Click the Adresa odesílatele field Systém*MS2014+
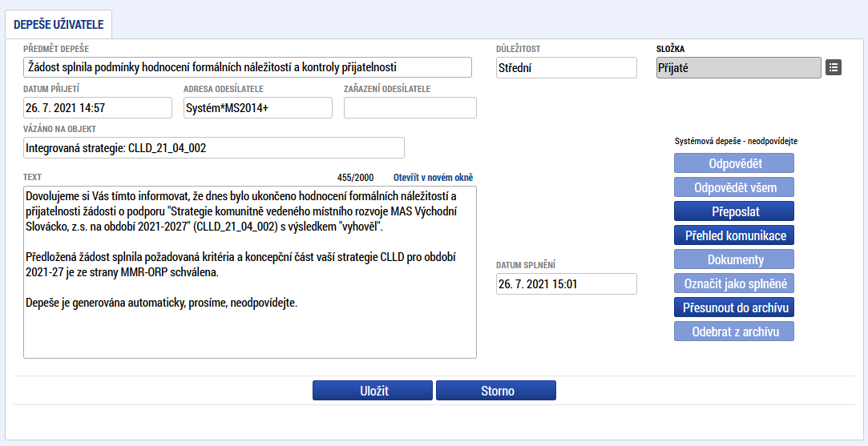Screen dimensions: 868x446 pyautogui.click(x=258, y=108)
